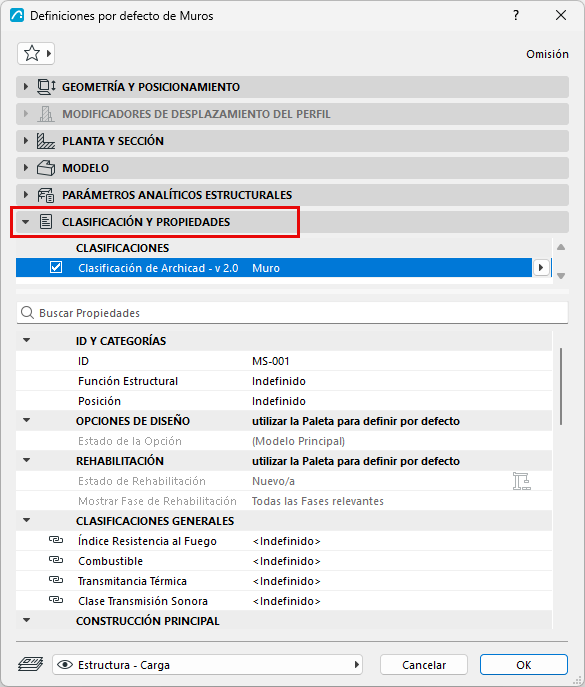Expand Parámetros Analíticos Estructurales panel

click(26, 195)
